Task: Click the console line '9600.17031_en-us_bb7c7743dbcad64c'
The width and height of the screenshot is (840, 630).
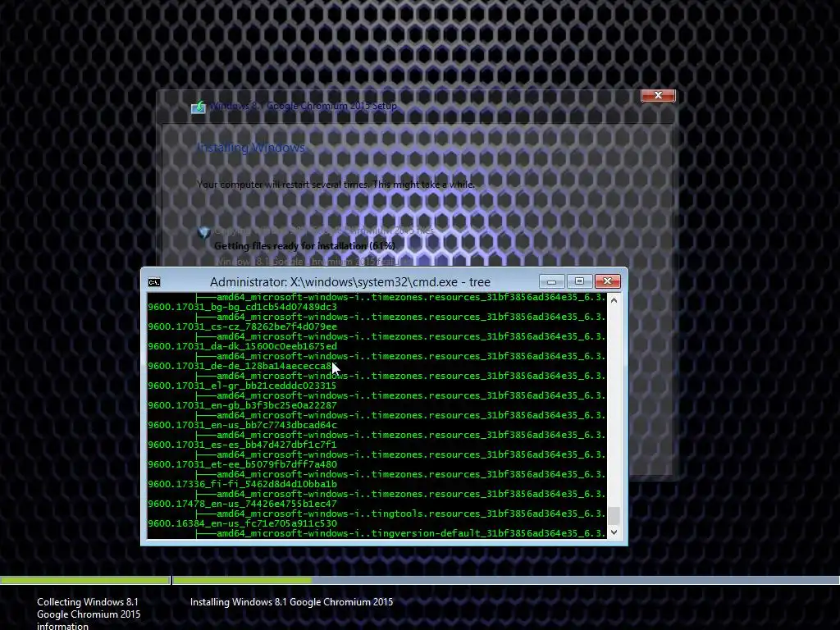Action: pyautogui.click(x=242, y=425)
